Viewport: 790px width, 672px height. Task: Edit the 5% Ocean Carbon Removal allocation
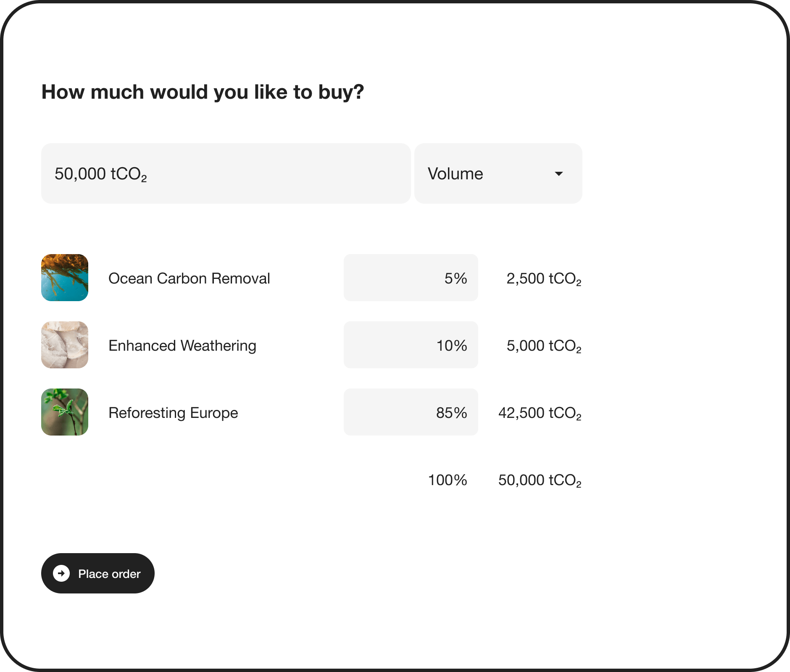tap(411, 278)
